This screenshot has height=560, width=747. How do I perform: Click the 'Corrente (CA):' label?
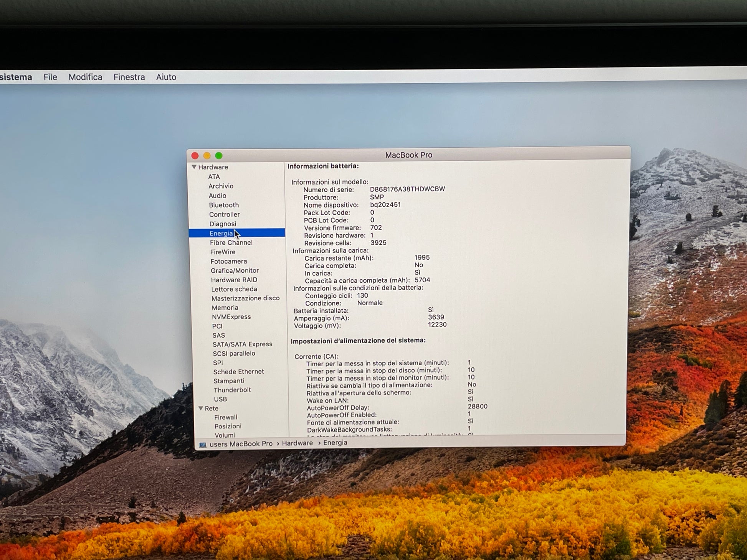click(x=316, y=357)
